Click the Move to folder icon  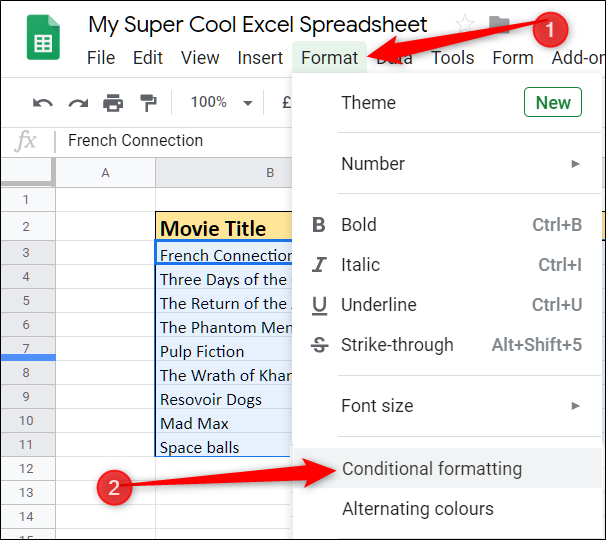coord(499,24)
